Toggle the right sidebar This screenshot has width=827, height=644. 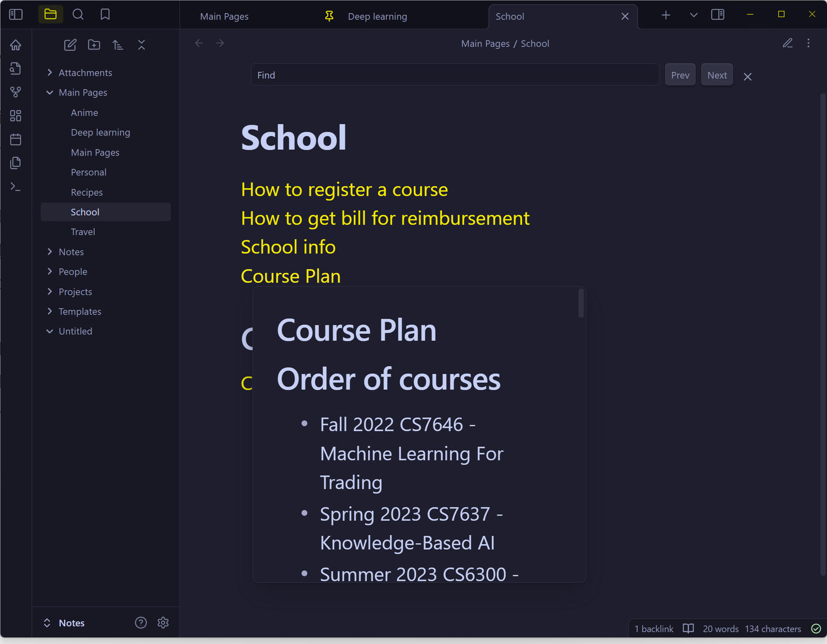pos(717,14)
